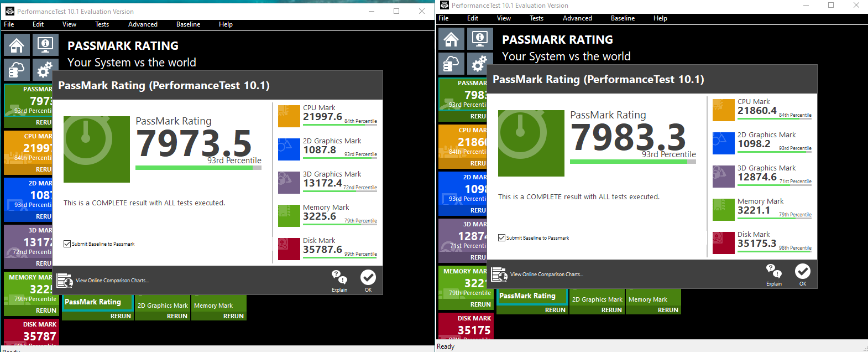Click cloud baseline icon in right window
Image resolution: width=868 pixels, height=352 pixels.
[x=451, y=64]
